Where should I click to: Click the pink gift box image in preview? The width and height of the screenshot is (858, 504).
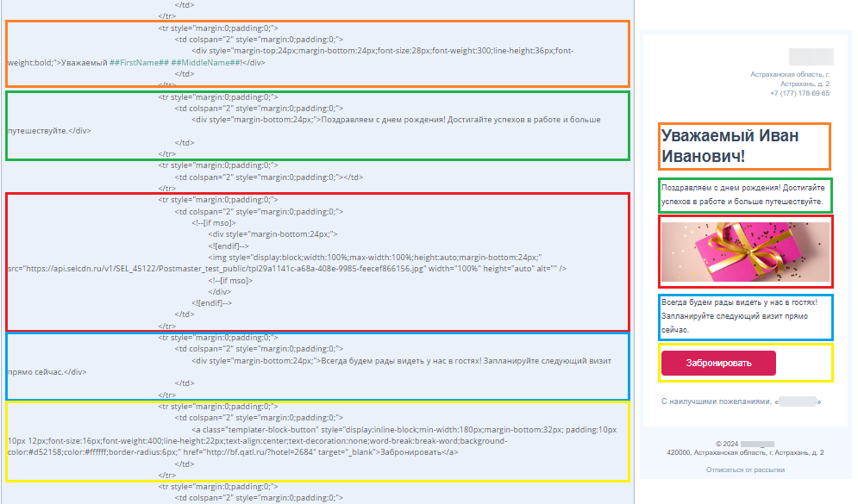coord(745,252)
